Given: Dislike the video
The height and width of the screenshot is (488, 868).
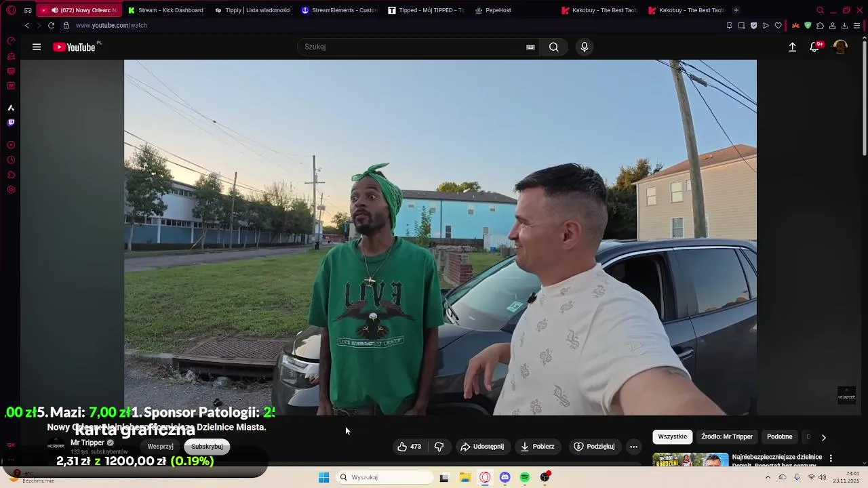Looking at the screenshot, I should click(439, 447).
